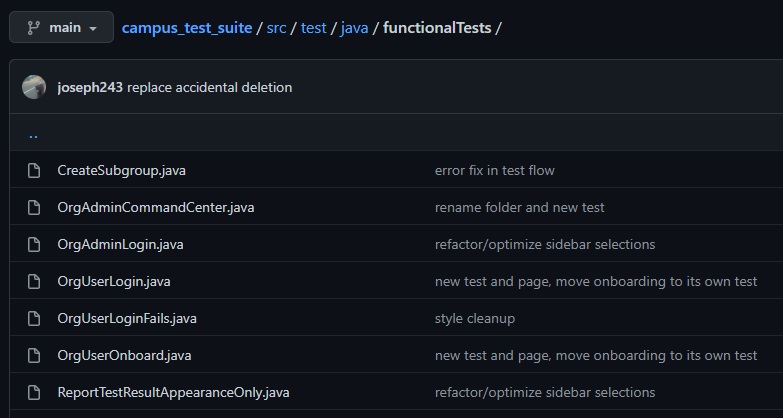Viewport: 783px width, 418px height.
Task: Open the CreateSubgroup.java file
Action: coord(121,170)
